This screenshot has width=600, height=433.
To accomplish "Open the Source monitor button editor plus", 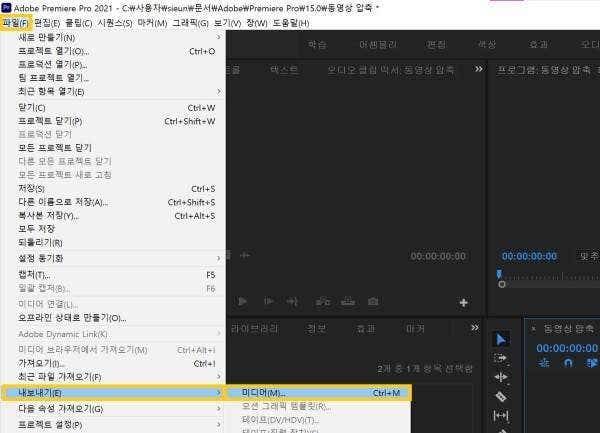I will coord(463,303).
